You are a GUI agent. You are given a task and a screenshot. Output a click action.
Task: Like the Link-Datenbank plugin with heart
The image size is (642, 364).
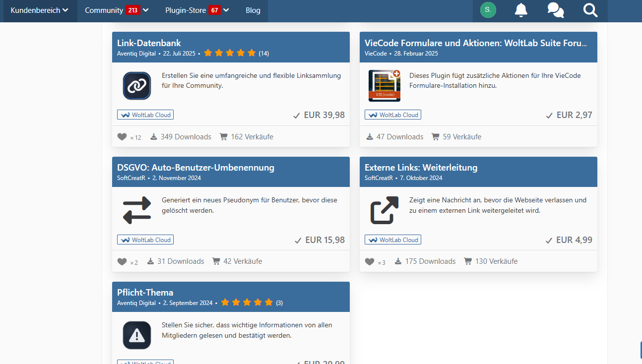pos(122,137)
